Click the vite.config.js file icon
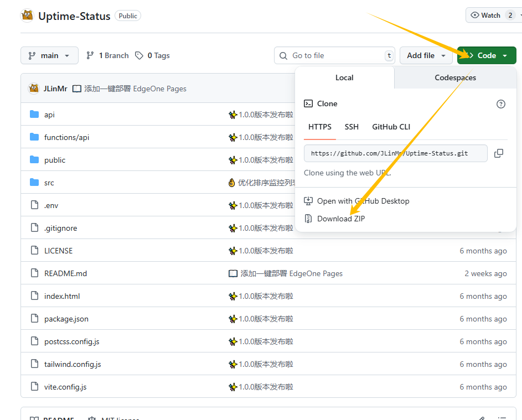The height and width of the screenshot is (420, 522). [34, 386]
